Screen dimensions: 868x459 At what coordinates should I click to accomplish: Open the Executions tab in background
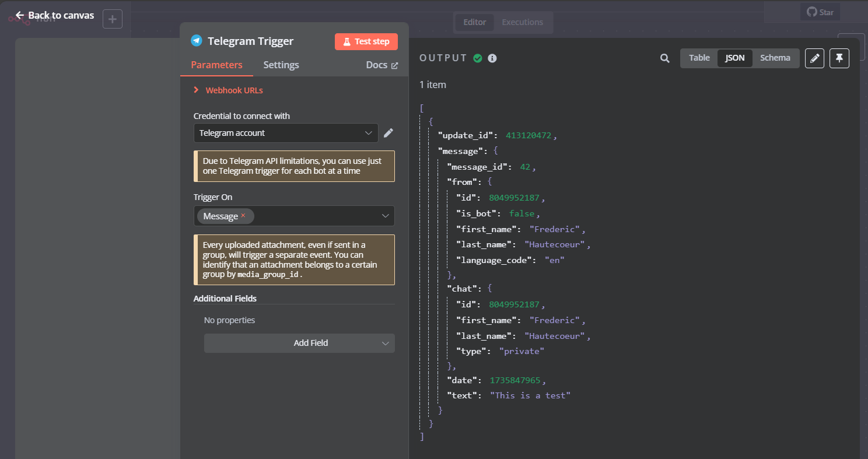tap(523, 22)
